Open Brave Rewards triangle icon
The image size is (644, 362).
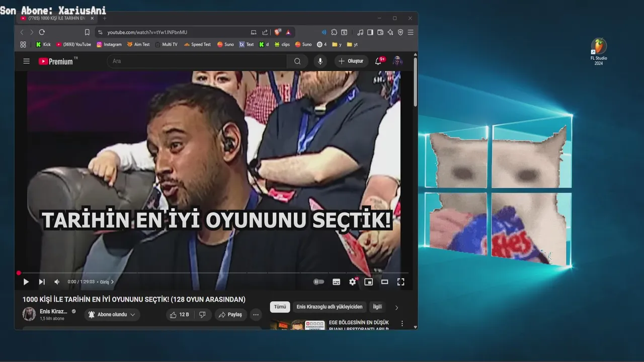(288, 32)
